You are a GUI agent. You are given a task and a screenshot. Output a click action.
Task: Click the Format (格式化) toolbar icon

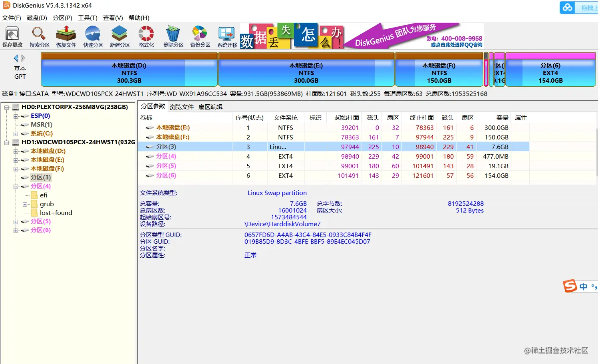146,36
